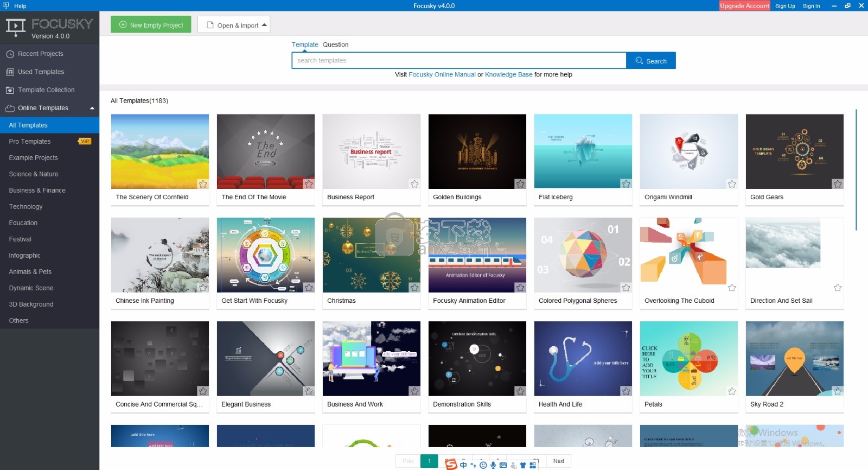Click page 1 pagination button

[x=429, y=461]
